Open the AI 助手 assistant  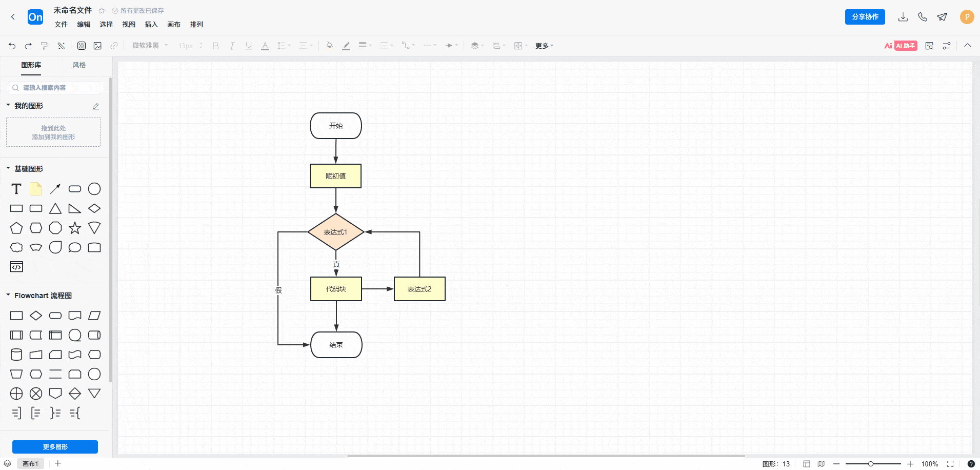tap(901, 46)
